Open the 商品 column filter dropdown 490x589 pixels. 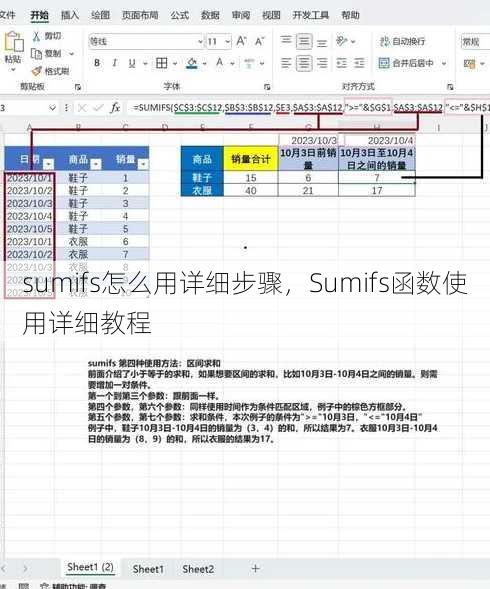tap(96, 164)
